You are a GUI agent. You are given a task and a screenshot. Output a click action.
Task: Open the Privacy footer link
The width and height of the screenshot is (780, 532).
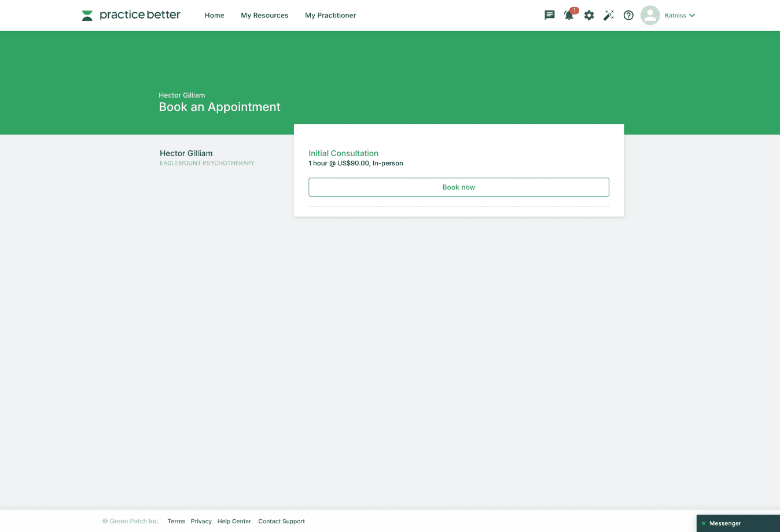tap(201, 522)
